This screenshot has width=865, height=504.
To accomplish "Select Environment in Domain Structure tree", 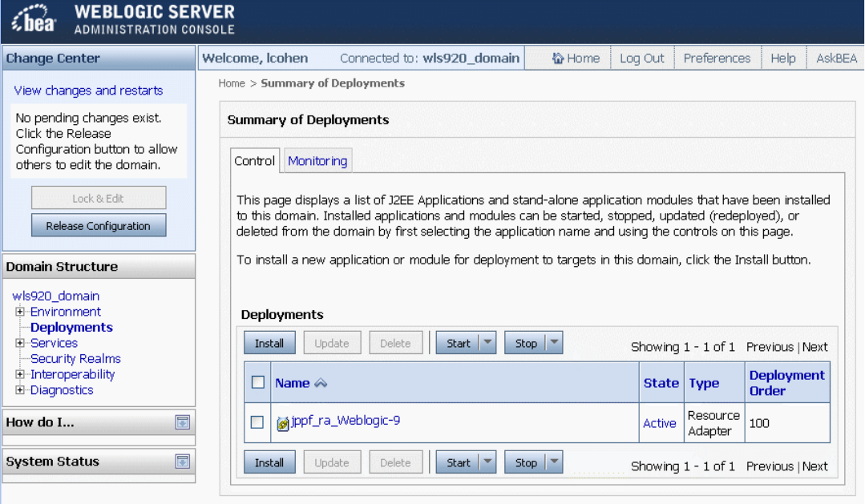I will 66,312.
